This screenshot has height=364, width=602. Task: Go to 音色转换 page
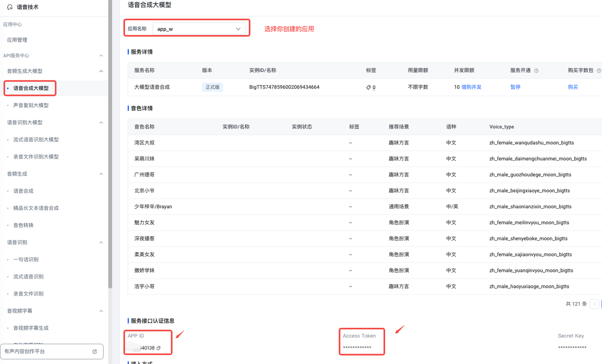pos(24,225)
